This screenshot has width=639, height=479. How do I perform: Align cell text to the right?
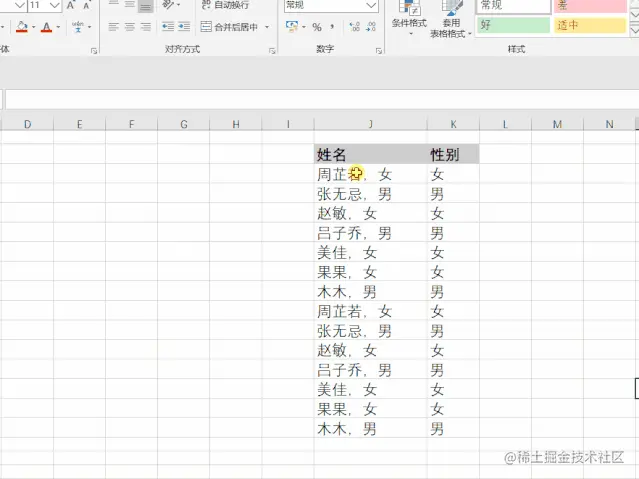[145, 27]
